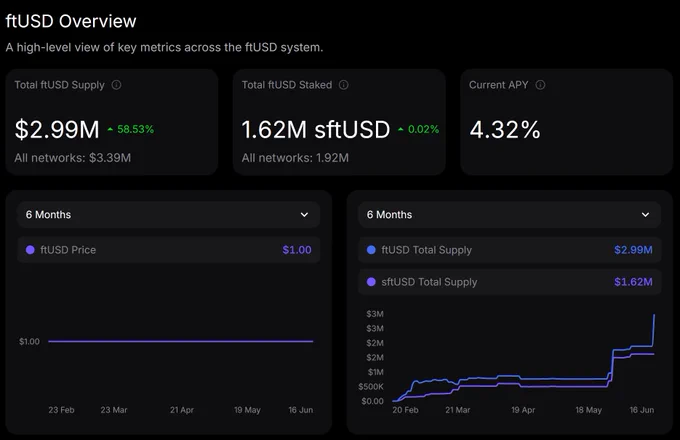Click the $1M label on supply chart axis
Screen dimensions: 680x440
(376, 372)
